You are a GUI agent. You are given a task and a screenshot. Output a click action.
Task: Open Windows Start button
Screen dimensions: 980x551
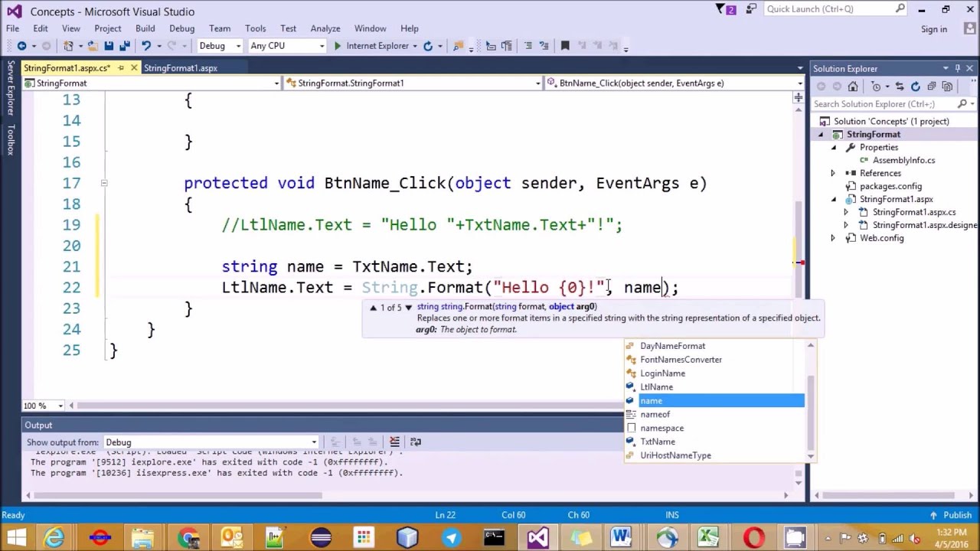(x=15, y=537)
